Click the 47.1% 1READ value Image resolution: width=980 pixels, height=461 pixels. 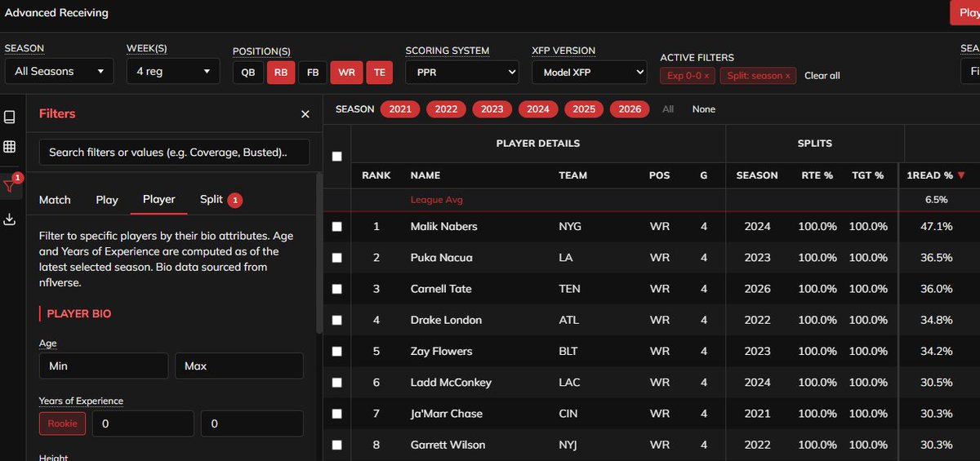click(x=938, y=226)
